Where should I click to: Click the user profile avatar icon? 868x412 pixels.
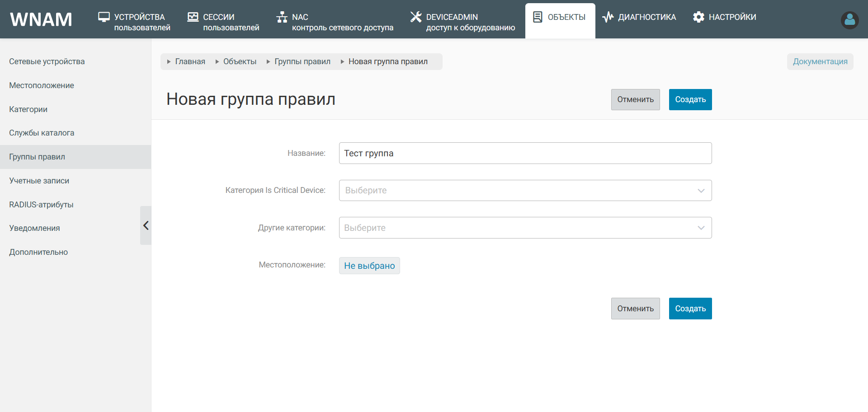pos(849,20)
